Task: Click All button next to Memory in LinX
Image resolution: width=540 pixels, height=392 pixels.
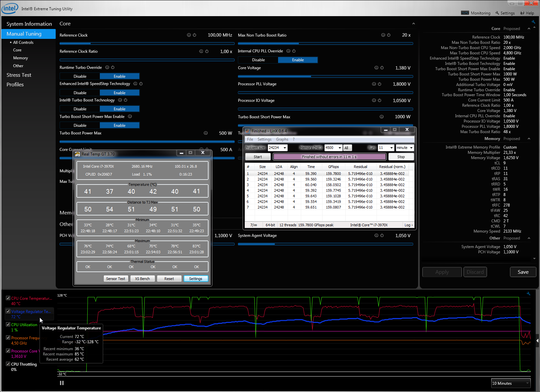Action: [347, 148]
